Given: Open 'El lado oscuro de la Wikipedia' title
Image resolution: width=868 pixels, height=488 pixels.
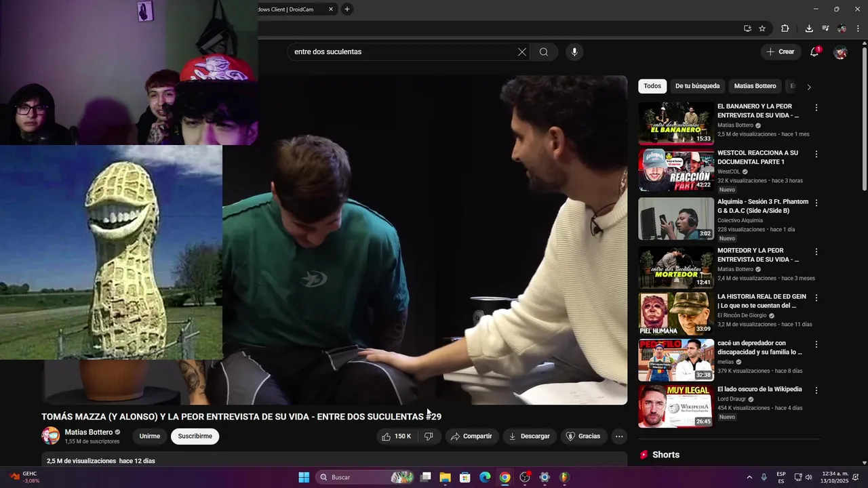Looking at the screenshot, I should pos(759,389).
